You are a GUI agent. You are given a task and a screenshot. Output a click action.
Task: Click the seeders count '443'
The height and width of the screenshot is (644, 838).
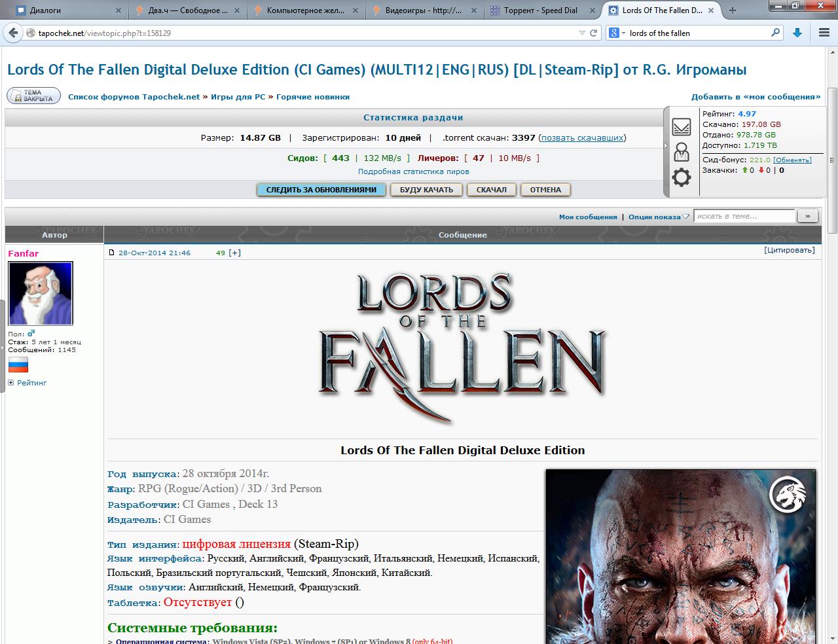[340, 158]
